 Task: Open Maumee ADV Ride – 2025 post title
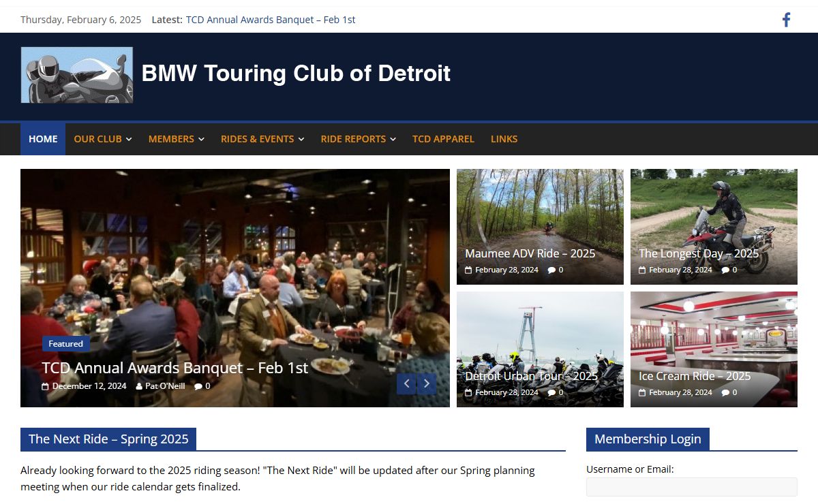click(x=530, y=253)
